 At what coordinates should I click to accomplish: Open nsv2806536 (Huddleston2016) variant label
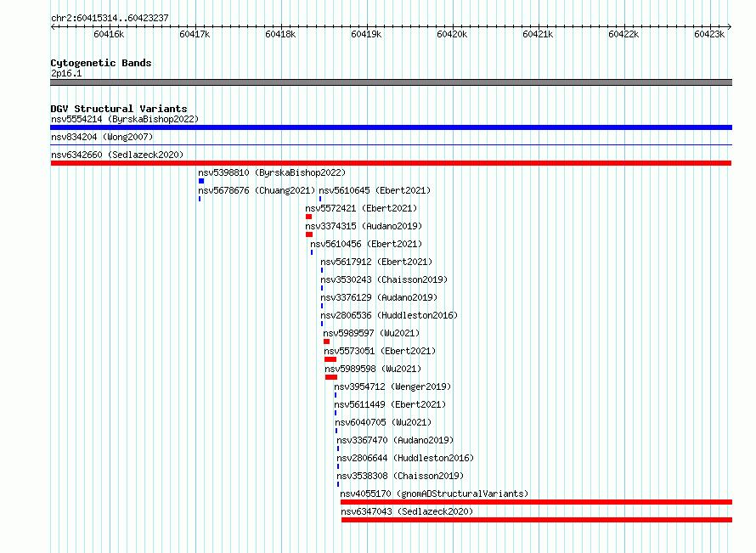click(x=389, y=315)
